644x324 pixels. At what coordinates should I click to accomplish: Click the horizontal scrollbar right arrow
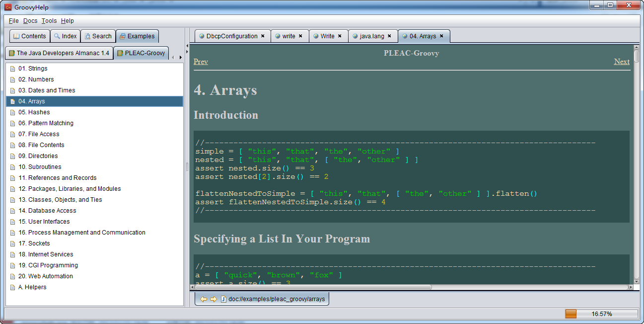(x=631, y=287)
